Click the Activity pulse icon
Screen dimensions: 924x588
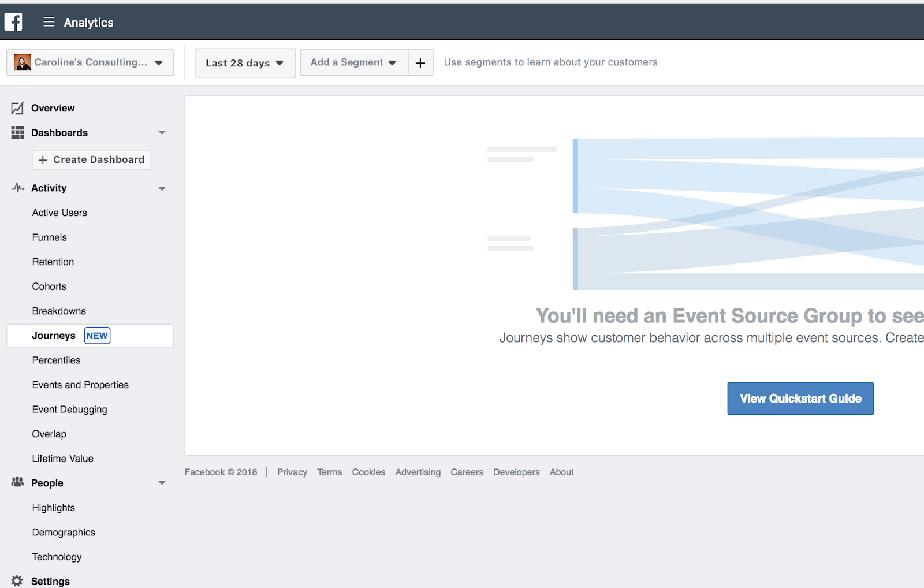(17, 188)
